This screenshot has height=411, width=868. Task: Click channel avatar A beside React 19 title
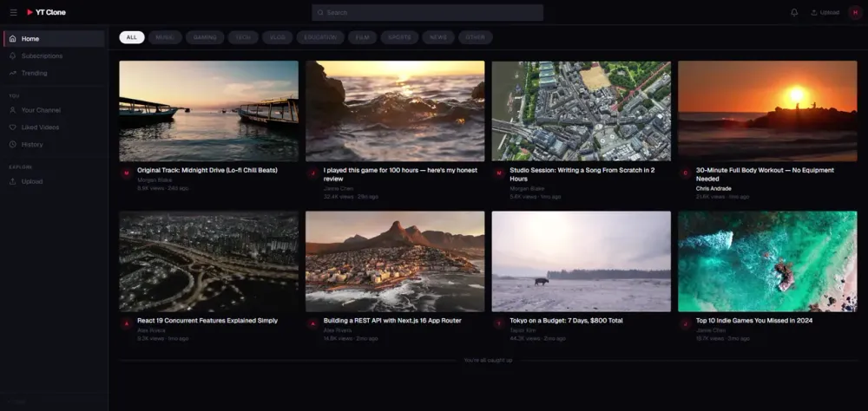click(x=126, y=323)
